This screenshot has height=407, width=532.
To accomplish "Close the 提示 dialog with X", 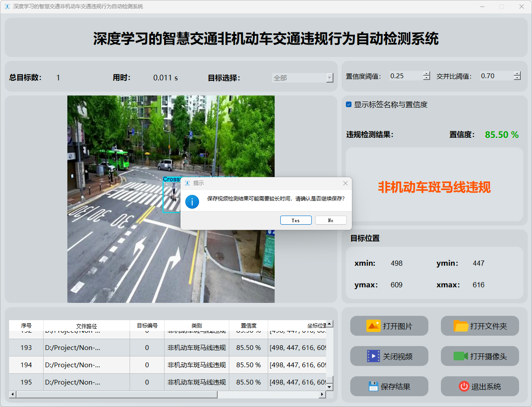I will point(345,183).
